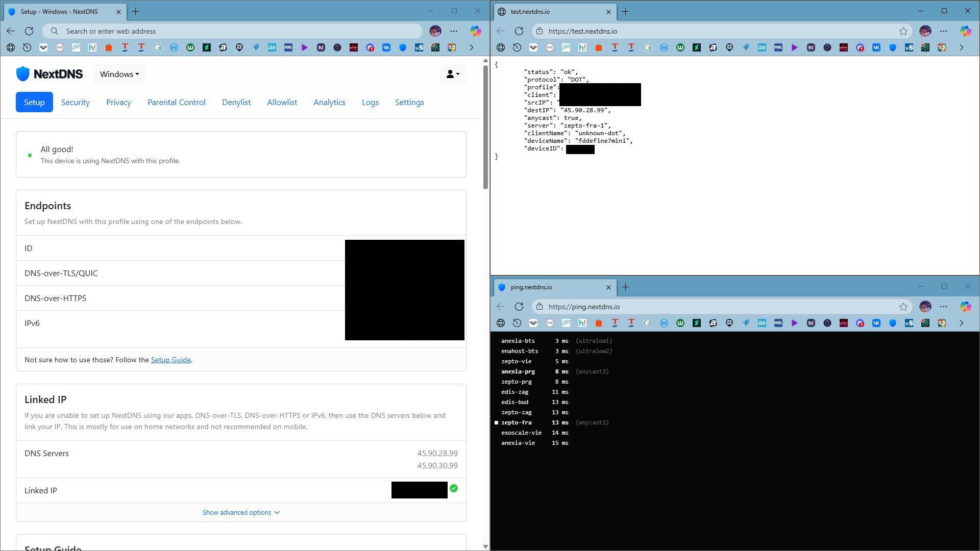The image size is (980, 551).
Task: Click the DNS server address 45.90.30.99
Action: coord(437,465)
